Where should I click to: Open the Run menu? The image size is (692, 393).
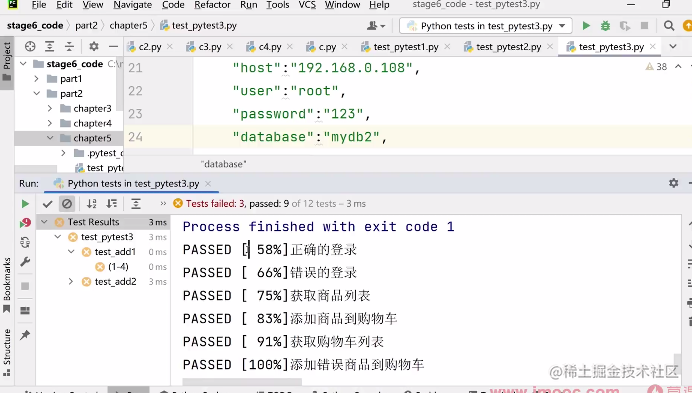click(x=248, y=5)
